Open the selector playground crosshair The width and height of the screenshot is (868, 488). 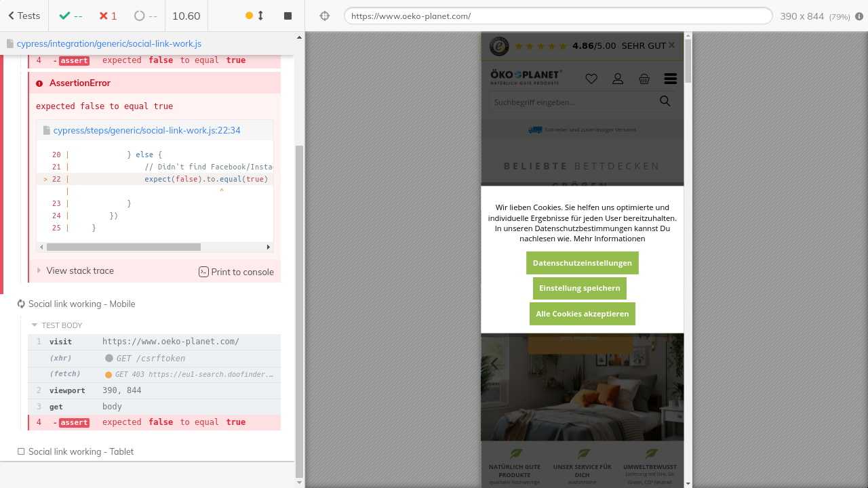tap(325, 16)
